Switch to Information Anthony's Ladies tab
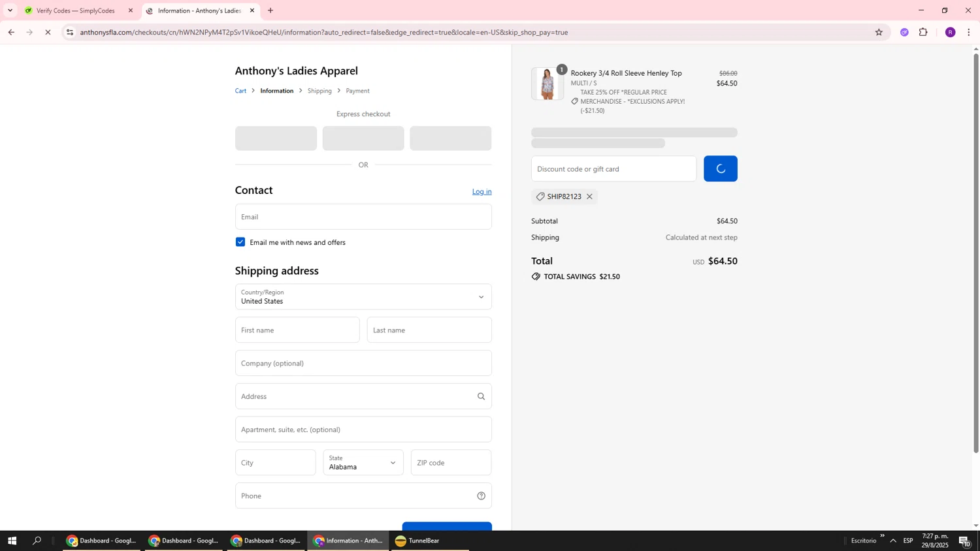The image size is (980, 551). point(200,10)
